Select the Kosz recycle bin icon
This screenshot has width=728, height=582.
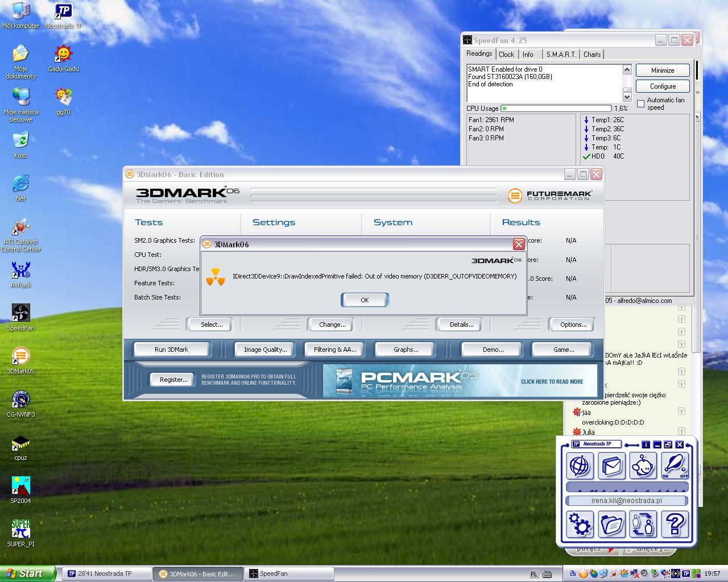point(20,145)
